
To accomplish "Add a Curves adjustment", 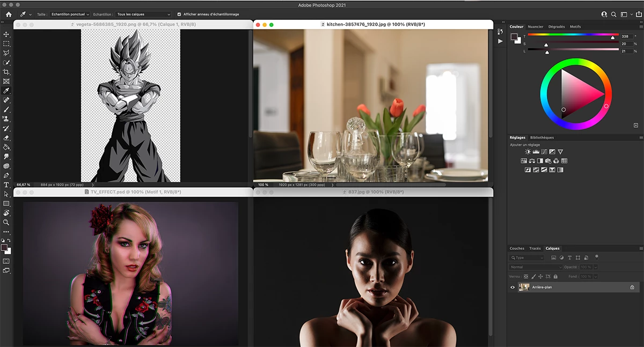I will click(544, 152).
